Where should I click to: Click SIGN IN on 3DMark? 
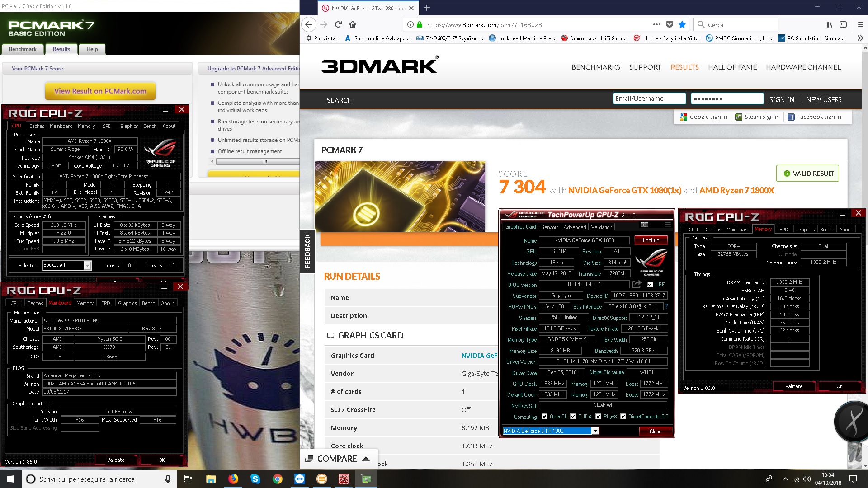[x=782, y=100]
